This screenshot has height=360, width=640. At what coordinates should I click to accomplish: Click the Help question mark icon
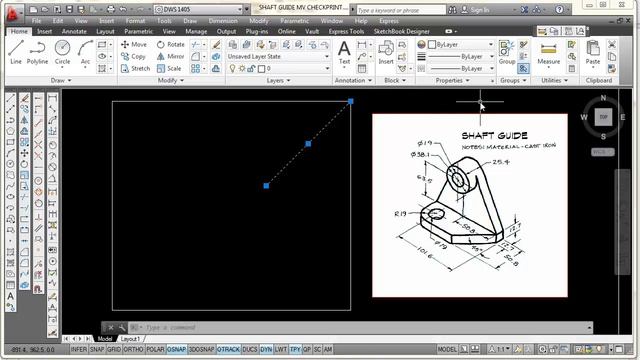tap(559, 9)
